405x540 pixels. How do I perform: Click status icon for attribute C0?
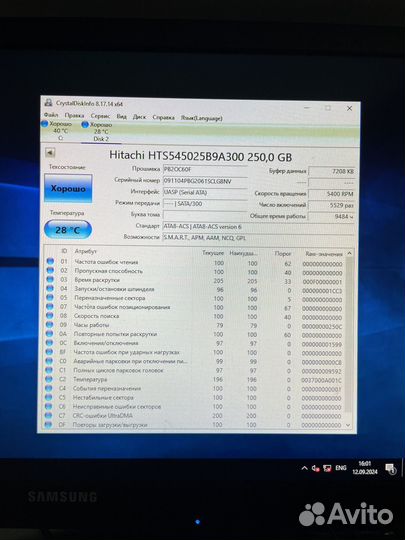pos(49,361)
